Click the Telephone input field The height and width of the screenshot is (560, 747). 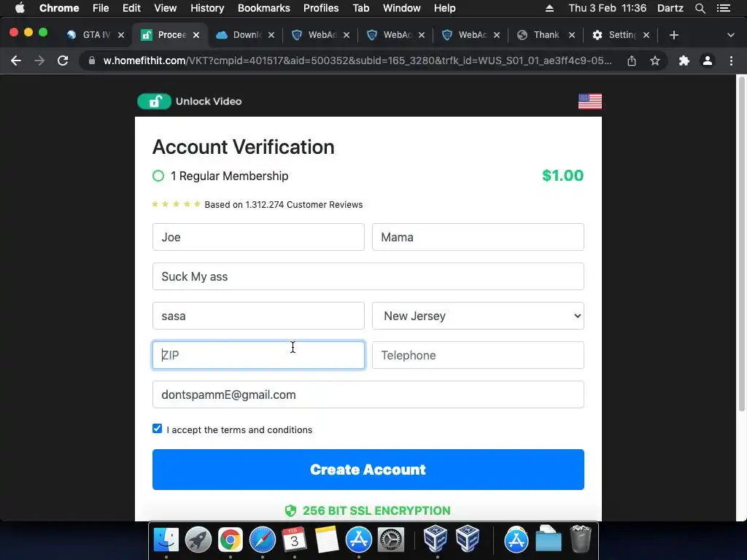[478, 355]
